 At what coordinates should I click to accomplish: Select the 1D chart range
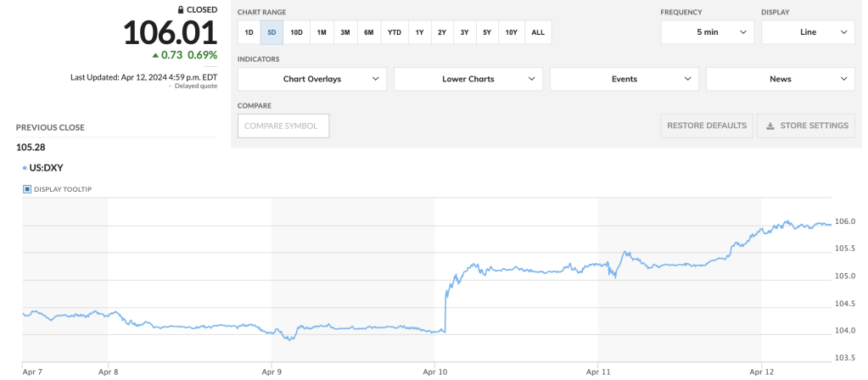[x=249, y=32]
